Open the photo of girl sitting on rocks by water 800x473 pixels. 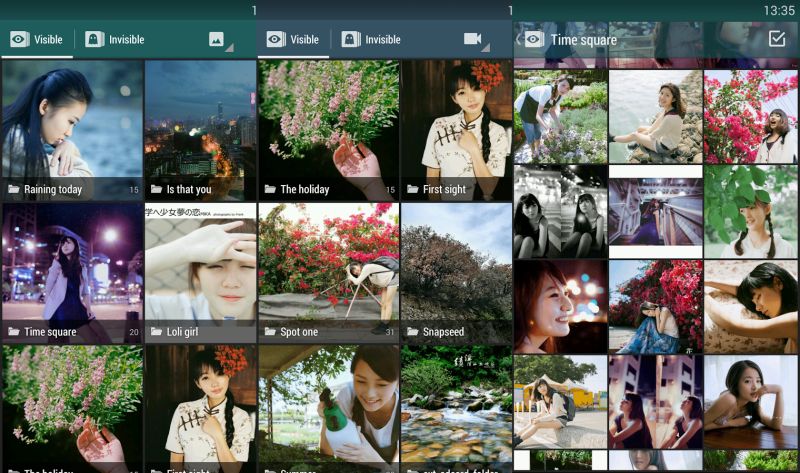(x=656, y=117)
